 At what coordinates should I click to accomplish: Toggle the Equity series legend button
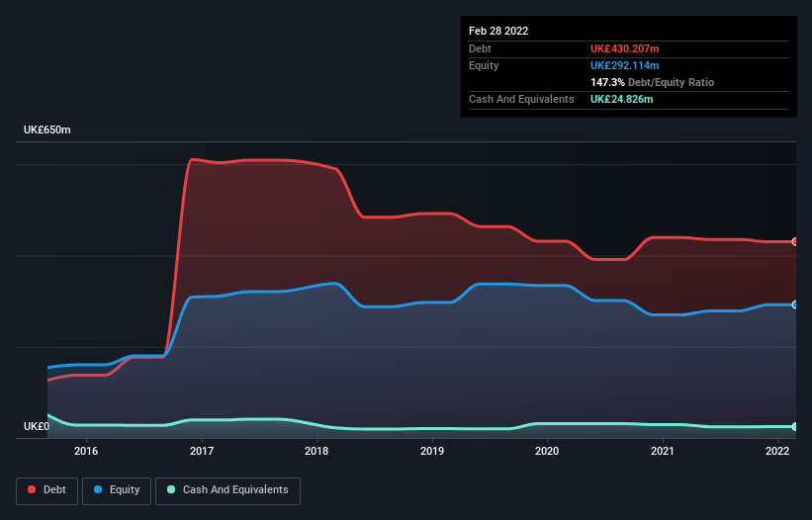tap(117, 490)
